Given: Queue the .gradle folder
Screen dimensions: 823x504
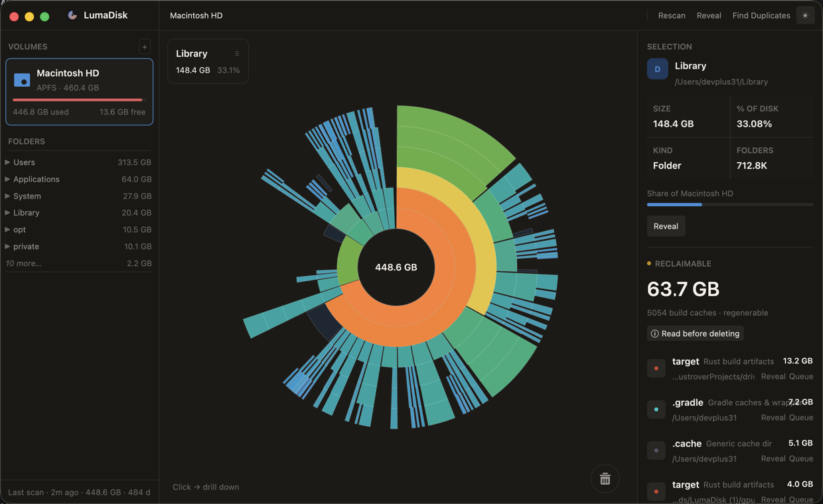Looking at the screenshot, I should [800, 418].
